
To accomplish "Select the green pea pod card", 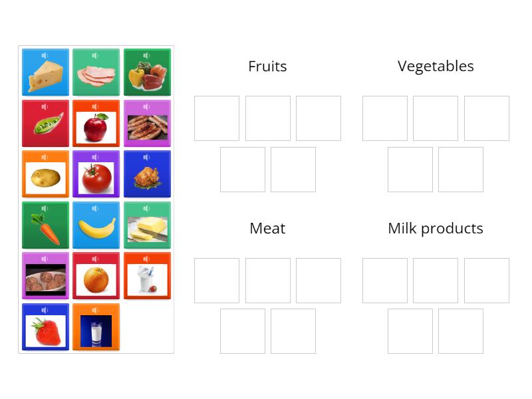I will [x=45, y=123].
